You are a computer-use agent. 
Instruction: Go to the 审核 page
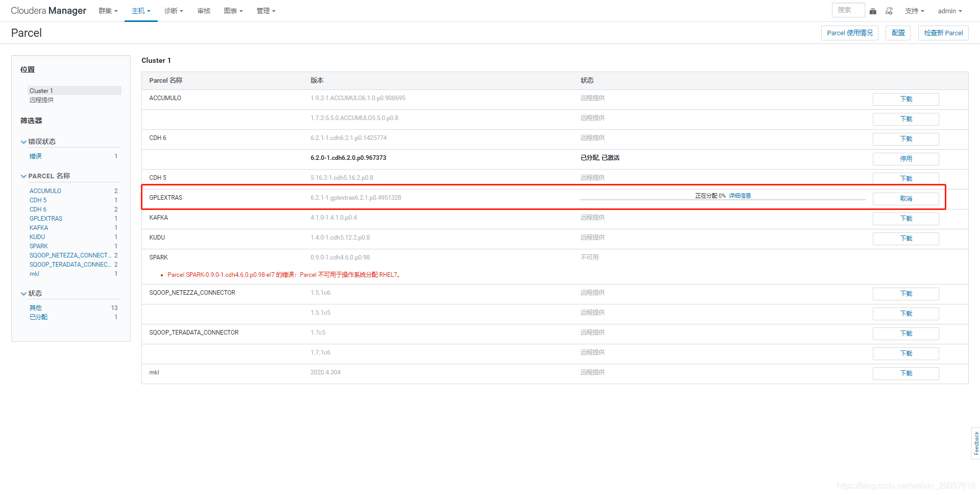[x=204, y=11]
